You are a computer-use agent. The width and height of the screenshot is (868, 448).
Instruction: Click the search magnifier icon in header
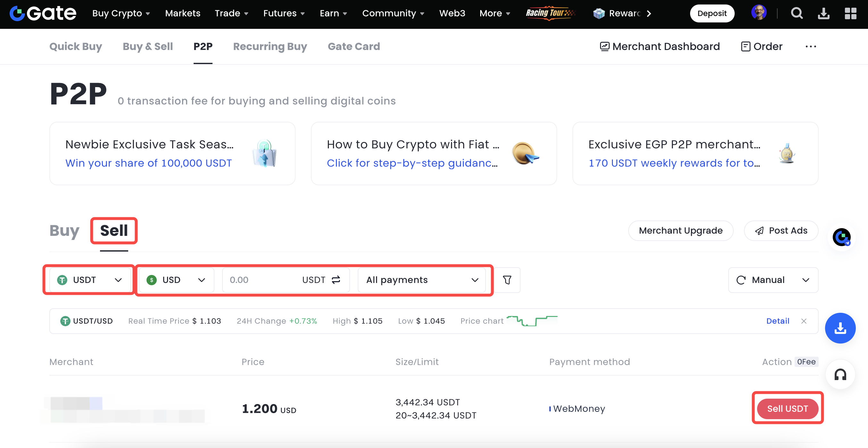[797, 13]
